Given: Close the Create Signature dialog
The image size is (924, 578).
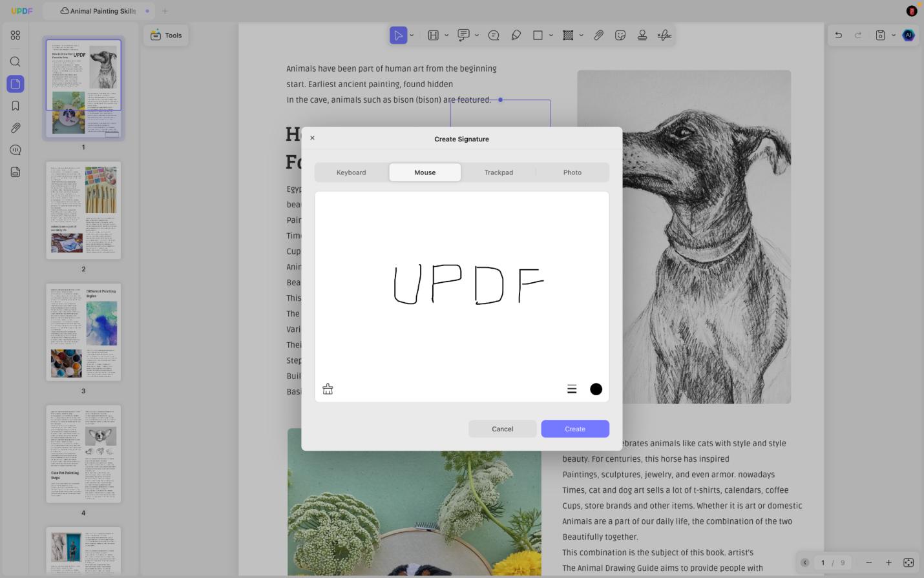Looking at the screenshot, I should tap(312, 138).
